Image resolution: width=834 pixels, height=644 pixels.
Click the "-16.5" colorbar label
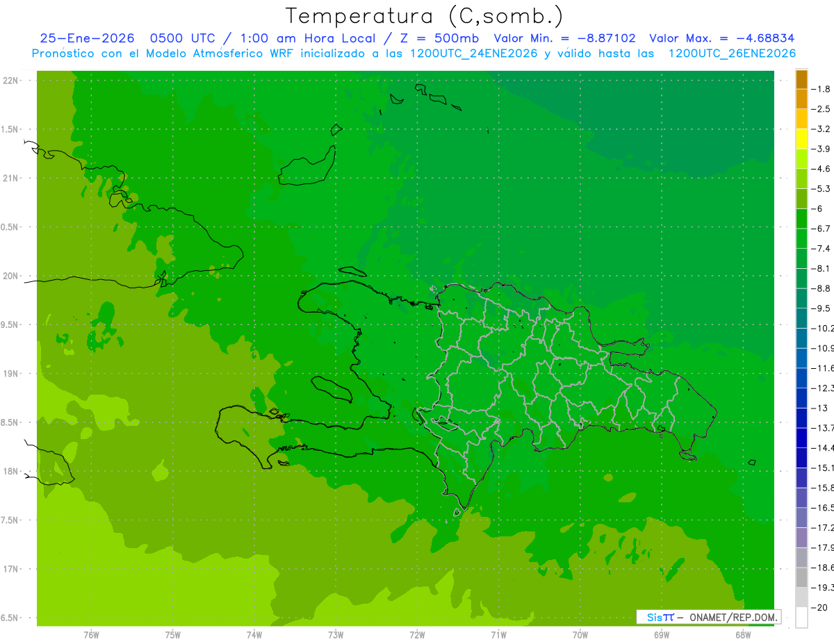823,508
